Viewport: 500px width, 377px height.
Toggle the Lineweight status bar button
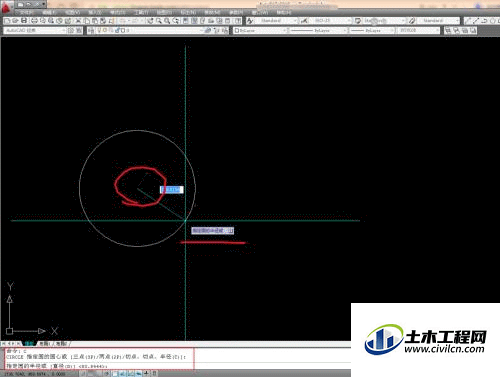(146, 374)
